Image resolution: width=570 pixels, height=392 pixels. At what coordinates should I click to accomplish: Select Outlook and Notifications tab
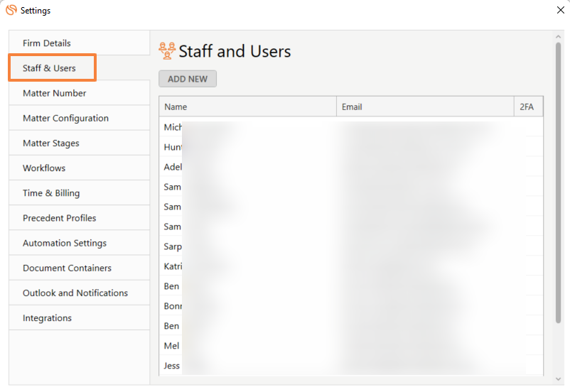[75, 293]
